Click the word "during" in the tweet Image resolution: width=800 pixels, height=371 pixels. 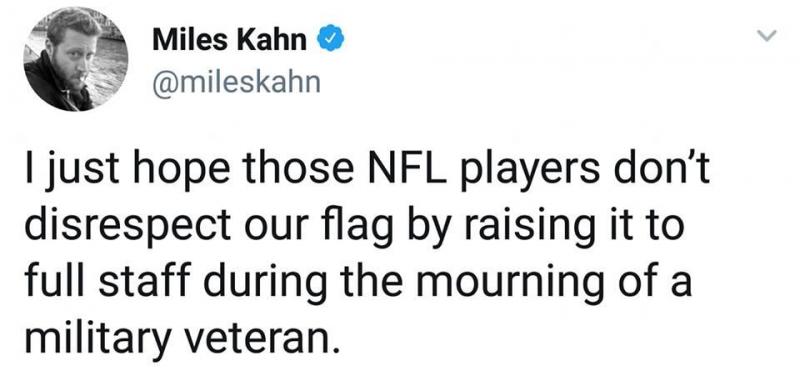[259, 284]
